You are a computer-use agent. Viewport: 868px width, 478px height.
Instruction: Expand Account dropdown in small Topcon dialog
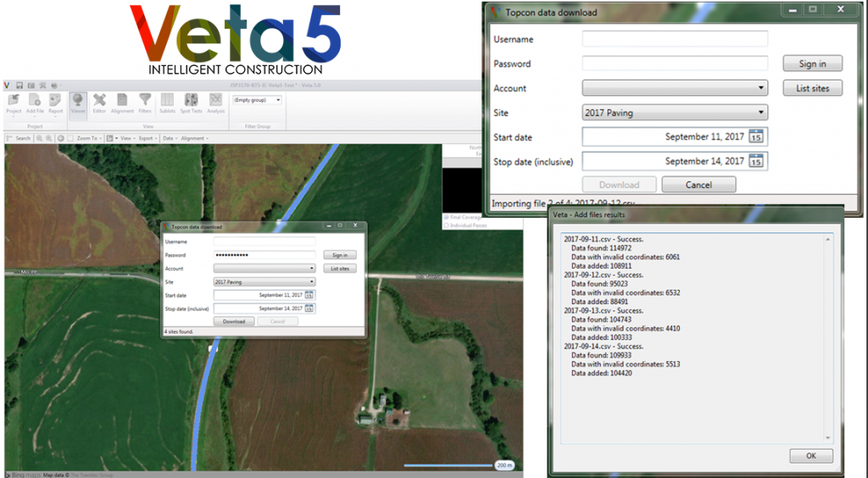pos(264,269)
